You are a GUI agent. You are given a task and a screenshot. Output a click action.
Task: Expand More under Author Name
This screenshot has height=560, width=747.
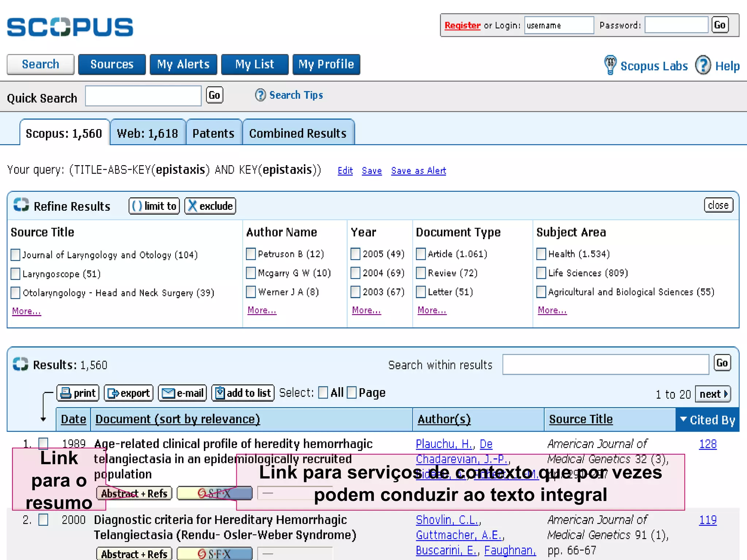coord(262,310)
